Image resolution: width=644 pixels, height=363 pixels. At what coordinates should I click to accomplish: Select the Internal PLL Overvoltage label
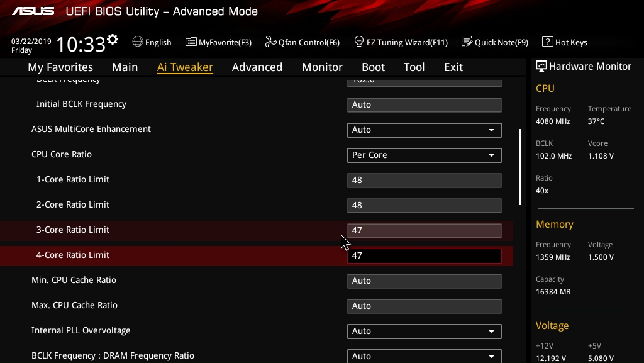tap(81, 330)
